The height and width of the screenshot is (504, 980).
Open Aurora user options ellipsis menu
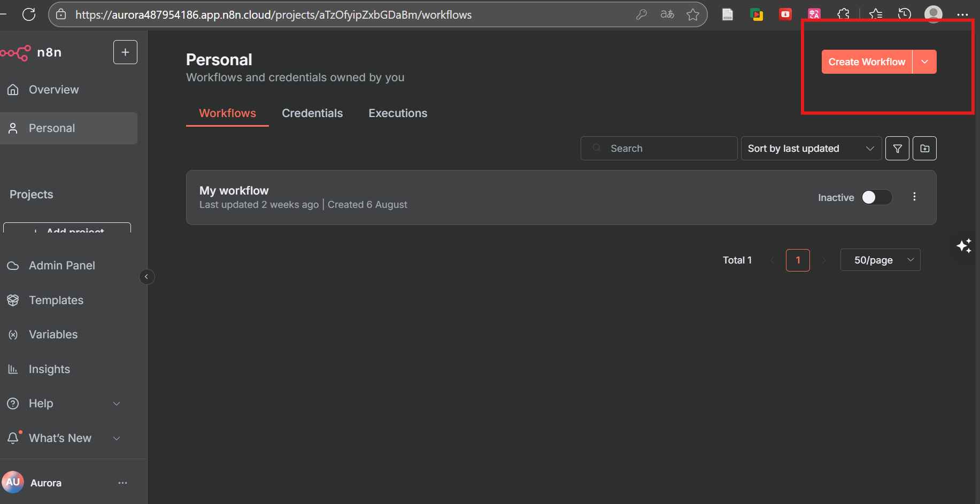[x=122, y=483]
